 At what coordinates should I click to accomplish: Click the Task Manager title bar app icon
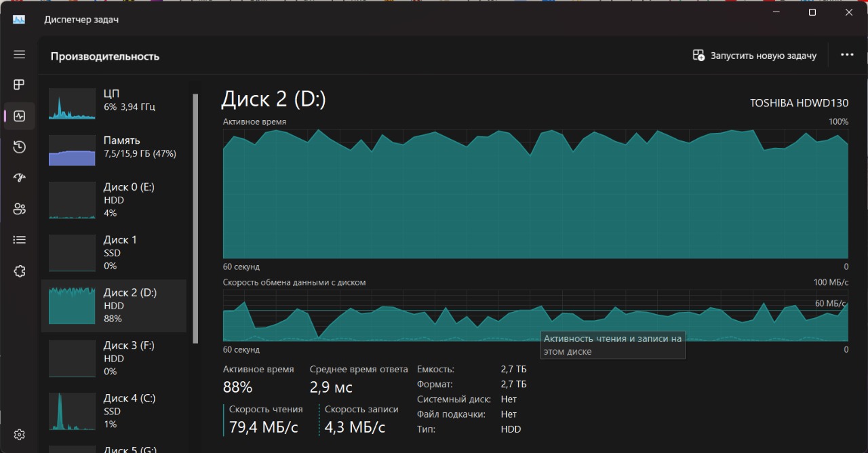pyautogui.click(x=19, y=20)
